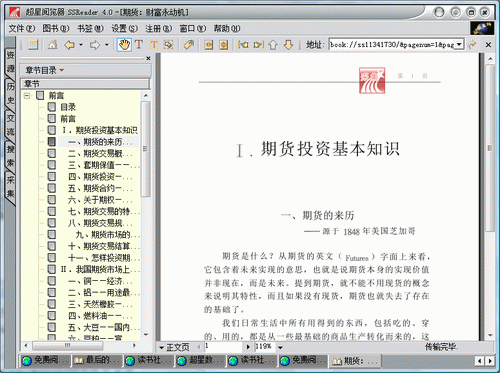The height and width of the screenshot is (373, 500).
Task: Select the black T text selection tool
Action: (x=139, y=44)
